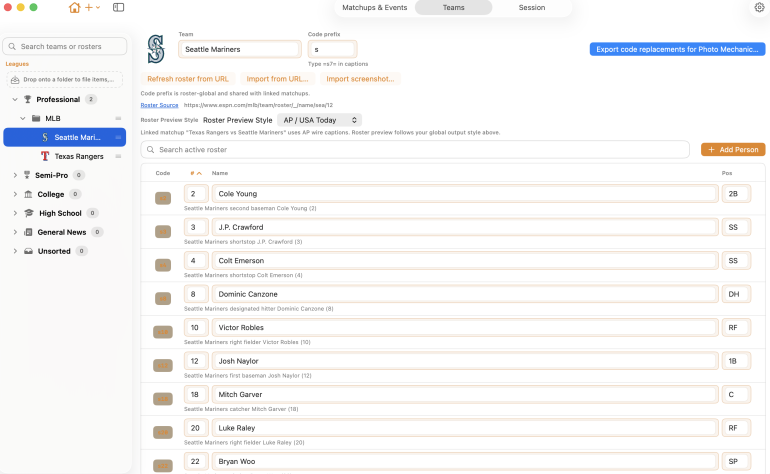Screen dimensions: 770x474
Task: Edit Mitch Garver's C position field
Action: [736, 394]
